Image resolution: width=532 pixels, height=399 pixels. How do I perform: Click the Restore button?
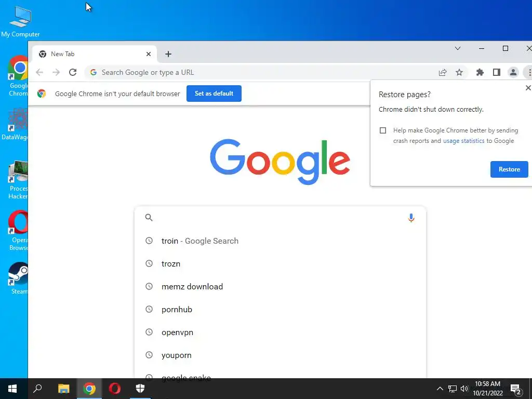(x=509, y=169)
